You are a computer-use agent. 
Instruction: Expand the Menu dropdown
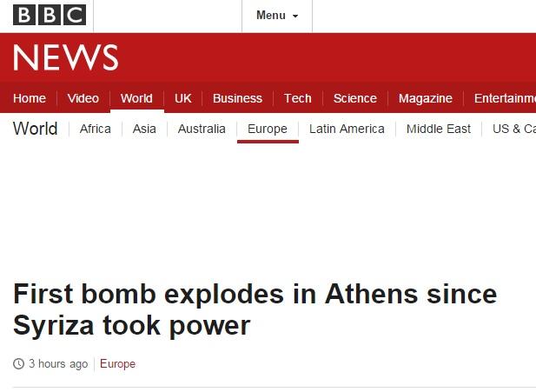(x=276, y=16)
